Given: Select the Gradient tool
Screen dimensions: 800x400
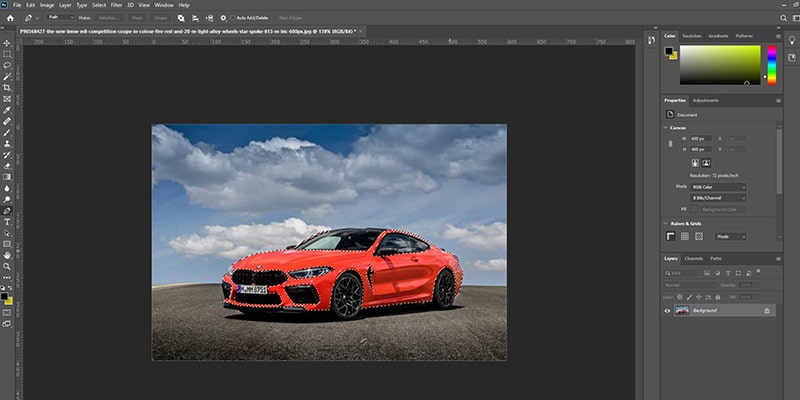Looking at the screenshot, I should 7,177.
